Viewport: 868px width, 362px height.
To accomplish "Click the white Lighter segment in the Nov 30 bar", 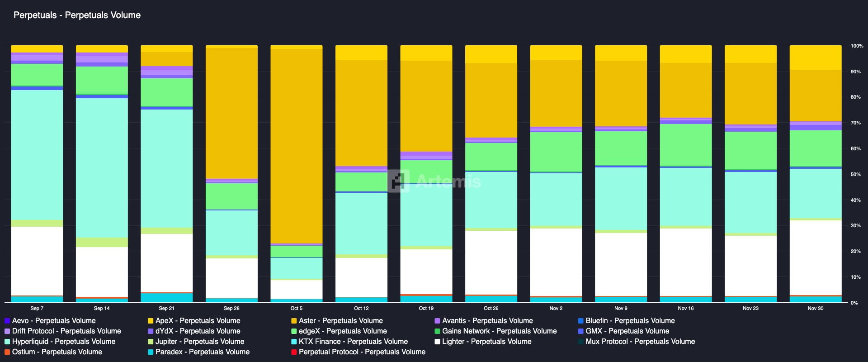I will pyautogui.click(x=816, y=257).
